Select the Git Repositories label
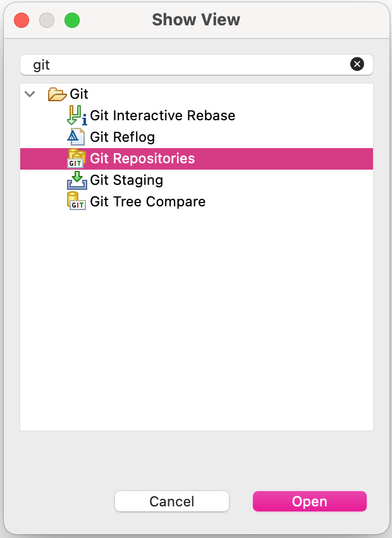This screenshot has height=538, width=392. click(142, 158)
